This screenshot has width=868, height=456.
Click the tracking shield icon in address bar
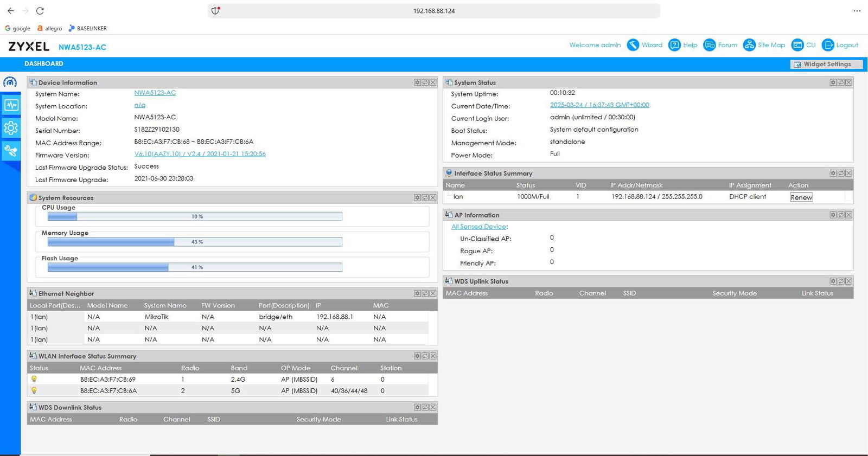click(215, 11)
